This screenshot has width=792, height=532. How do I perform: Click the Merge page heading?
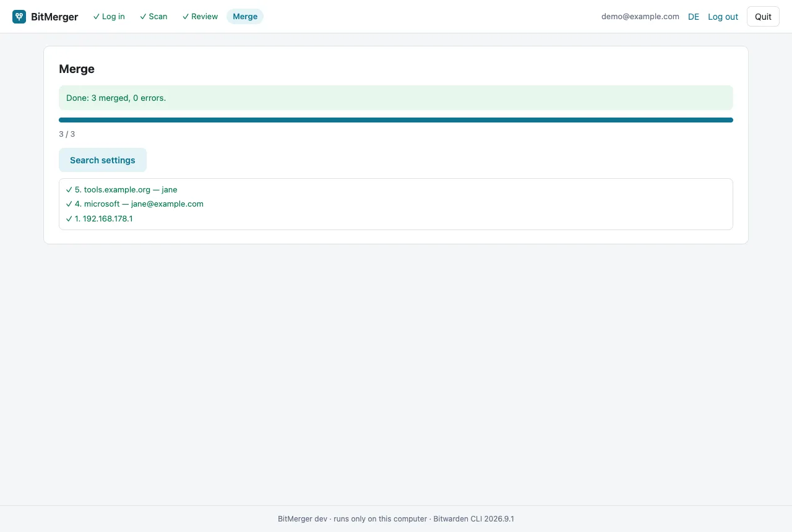tap(77, 69)
